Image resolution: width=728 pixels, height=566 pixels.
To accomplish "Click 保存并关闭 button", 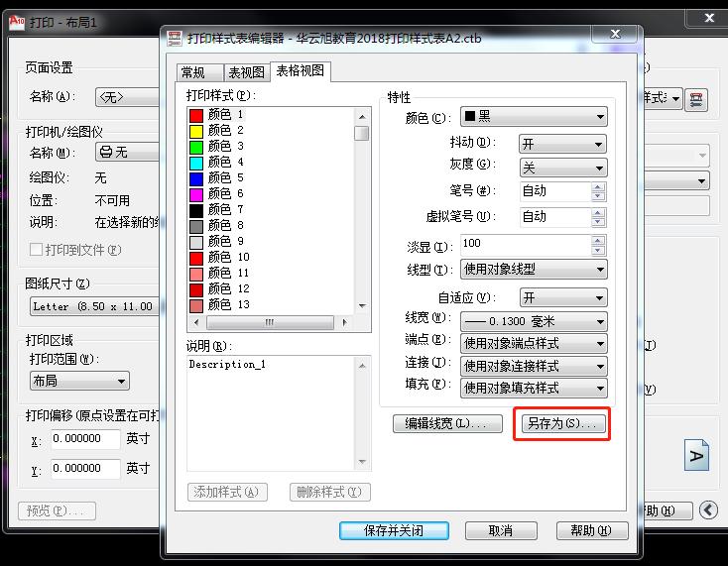I will [x=394, y=530].
